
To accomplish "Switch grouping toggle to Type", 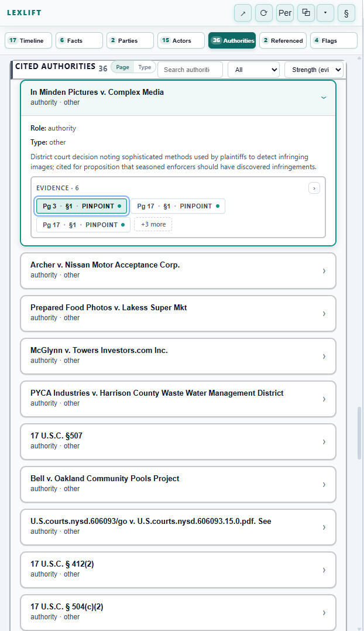I will pos(145,67).
